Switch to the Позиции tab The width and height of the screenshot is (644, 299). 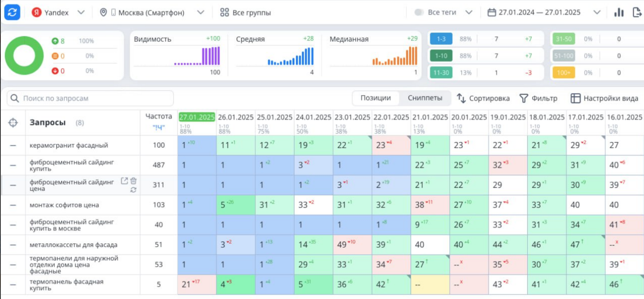tap(376, 98)
